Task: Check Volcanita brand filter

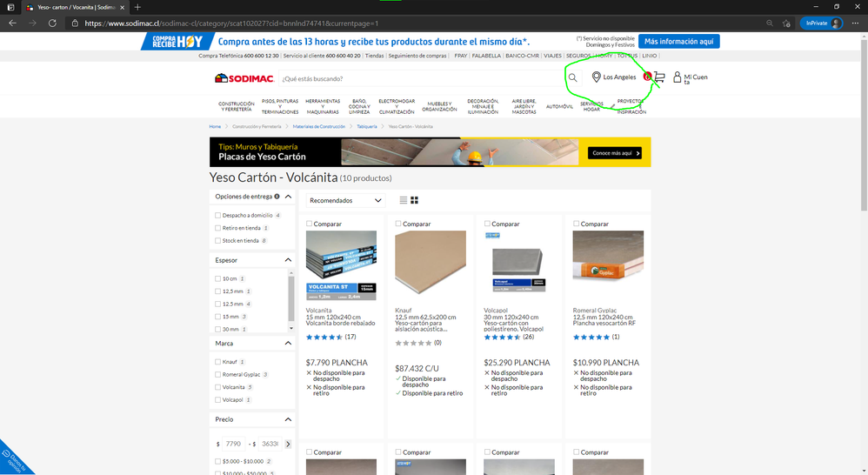Action: point(217,387)
